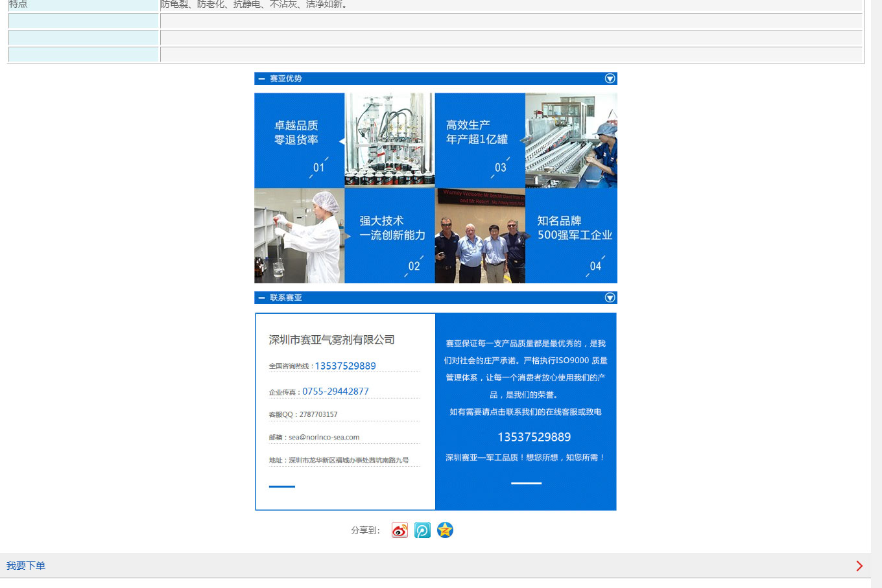Click the 客服QQ 2787703157 line
This screenshot has width=882, height=588.
tap(303, 414)
